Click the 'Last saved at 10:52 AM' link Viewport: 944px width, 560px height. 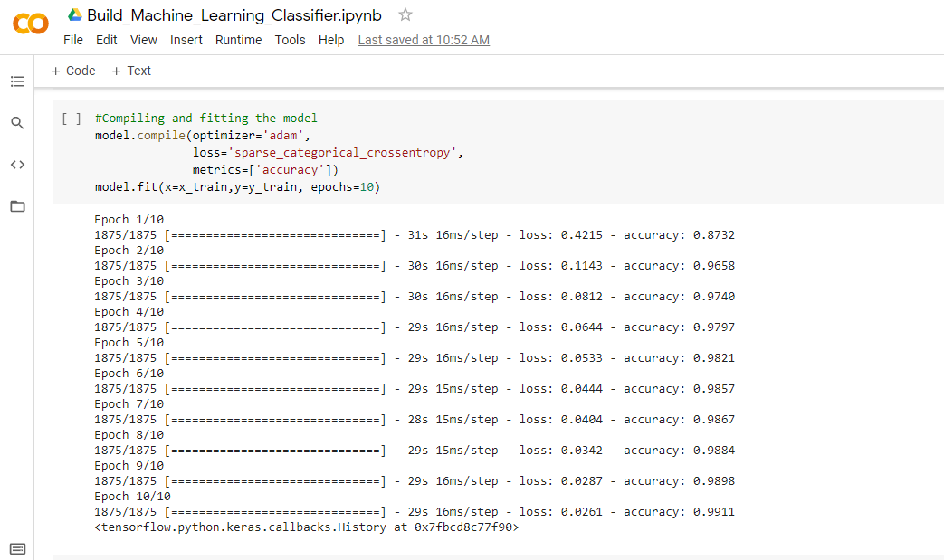424,40
